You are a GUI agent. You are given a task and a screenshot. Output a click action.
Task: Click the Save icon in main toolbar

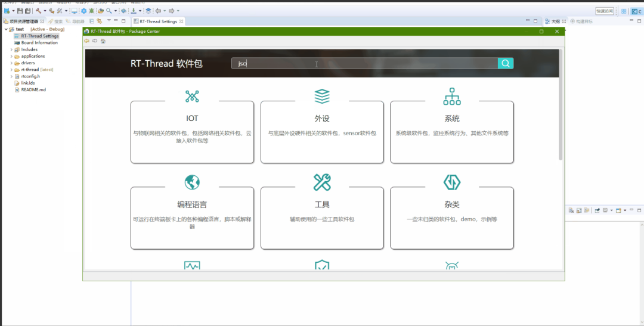[x=20, y=11]
